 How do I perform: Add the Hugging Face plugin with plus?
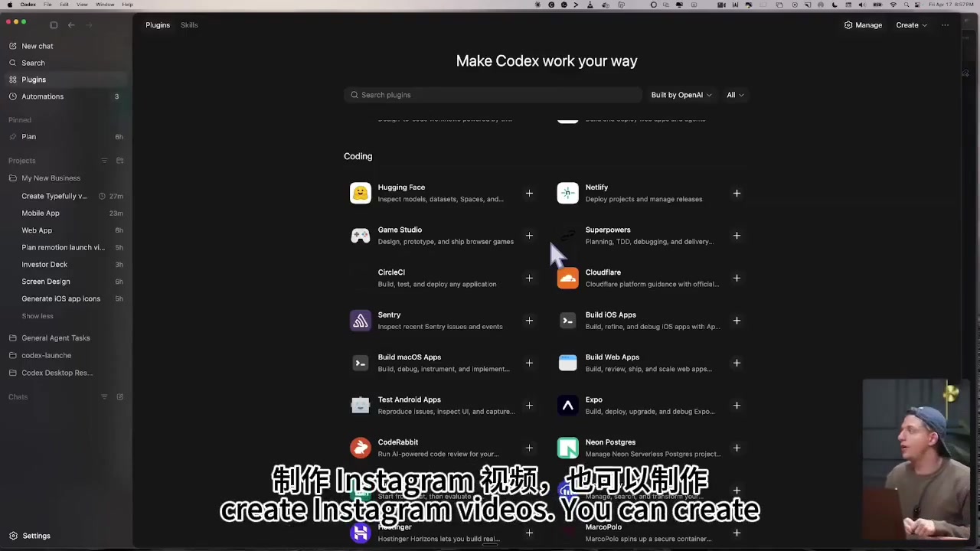point(529,193)
